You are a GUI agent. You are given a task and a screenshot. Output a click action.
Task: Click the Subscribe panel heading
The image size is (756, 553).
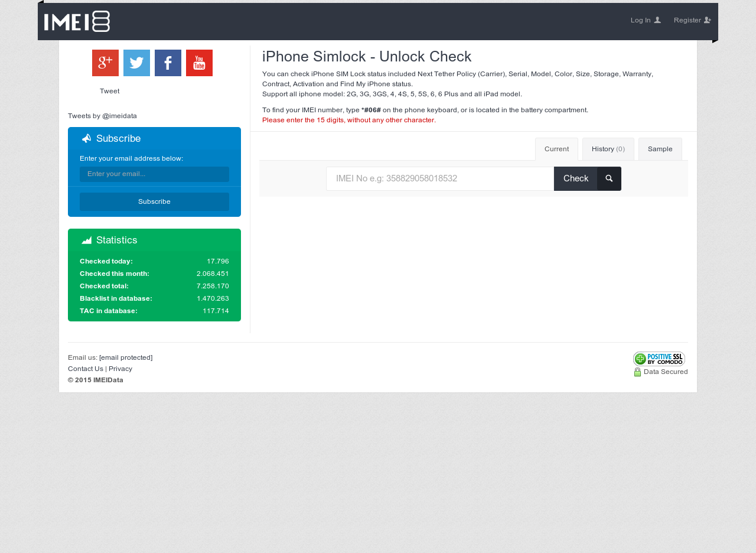(118, 138)
